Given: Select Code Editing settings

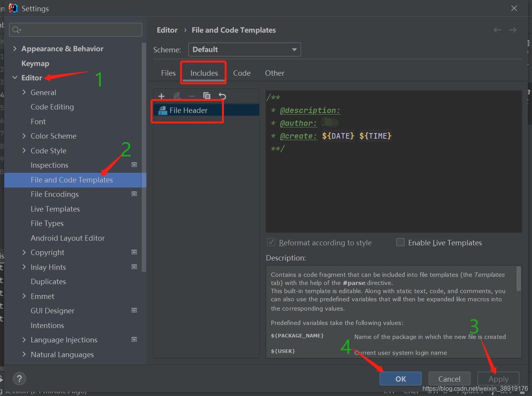Looking at the screenshot, I should [52, 107].
